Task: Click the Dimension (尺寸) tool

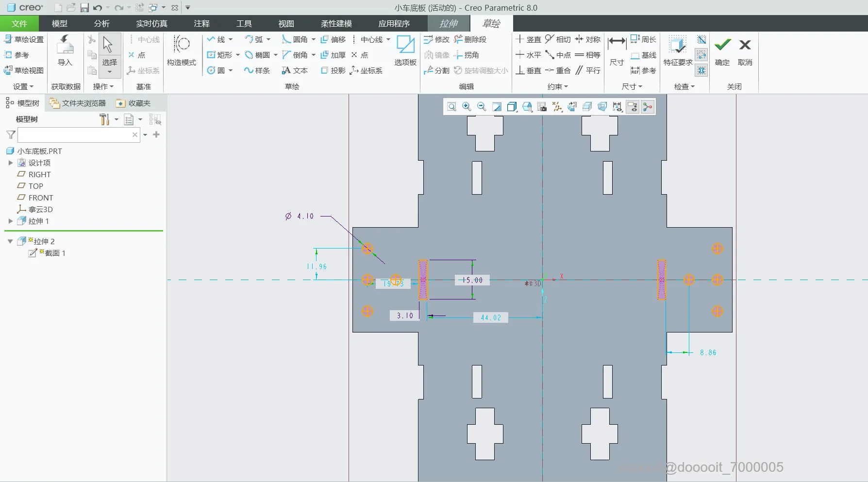Action: (x=617, y=50)
